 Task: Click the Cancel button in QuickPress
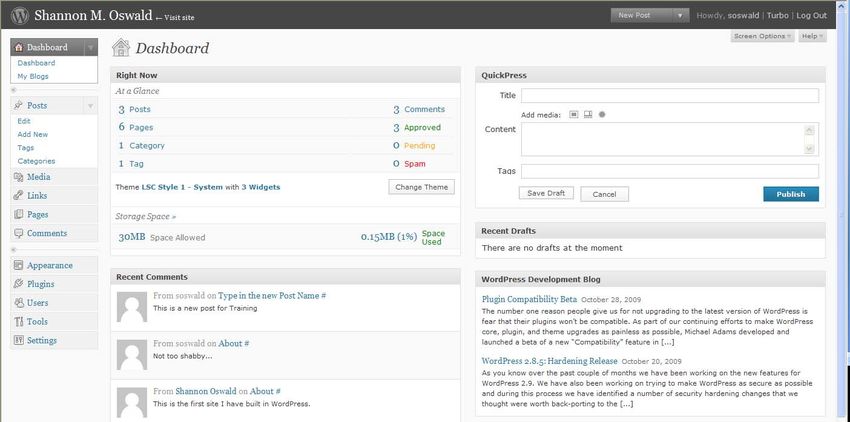604,194
